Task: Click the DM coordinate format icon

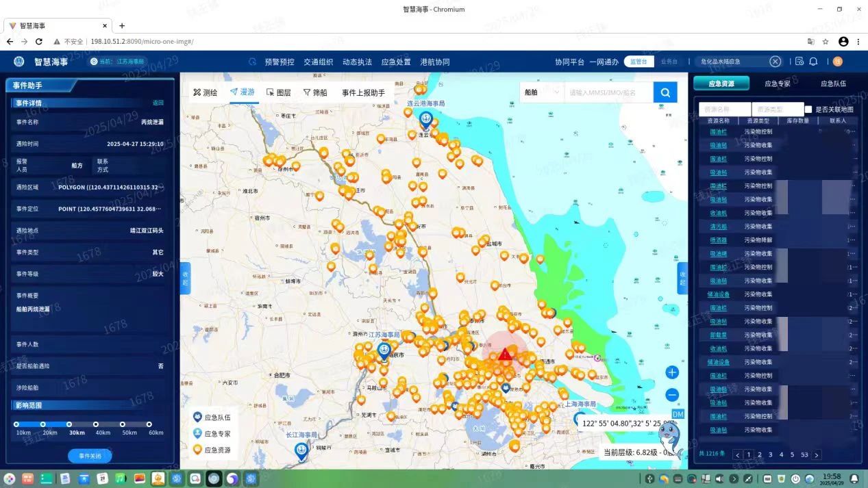Action: coord(678,414)
